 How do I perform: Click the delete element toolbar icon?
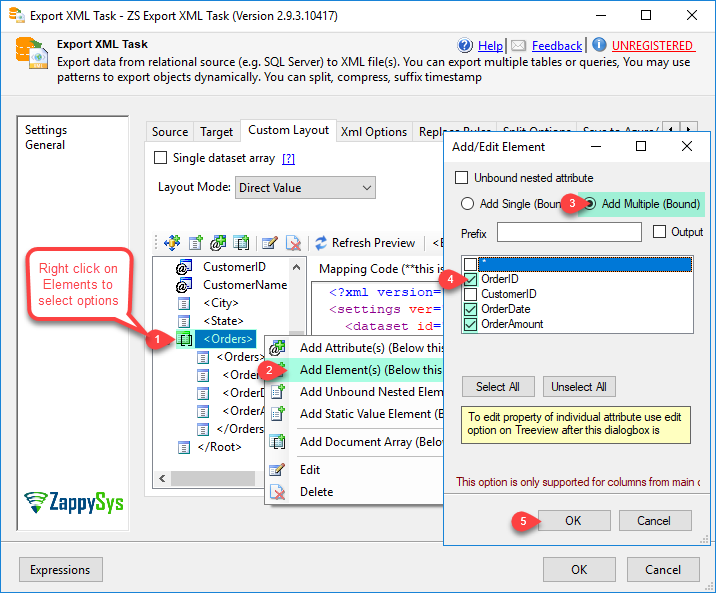click(293, 243)
